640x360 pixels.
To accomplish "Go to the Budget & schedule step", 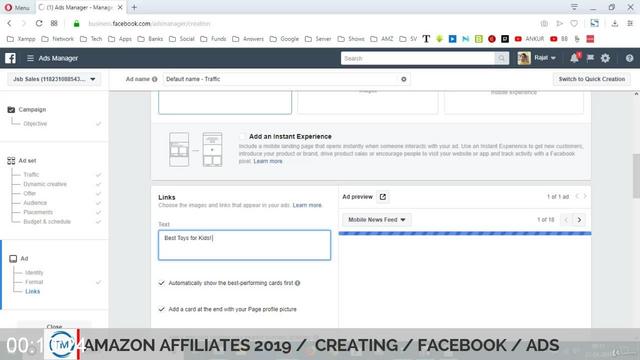I will 47,222.
